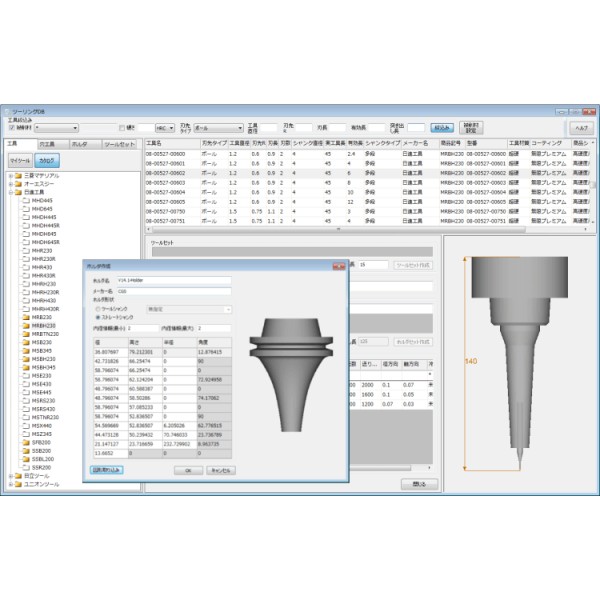Select the MSX440 folder icon
This screenshot has width=600, height=600.
point(26,426)
